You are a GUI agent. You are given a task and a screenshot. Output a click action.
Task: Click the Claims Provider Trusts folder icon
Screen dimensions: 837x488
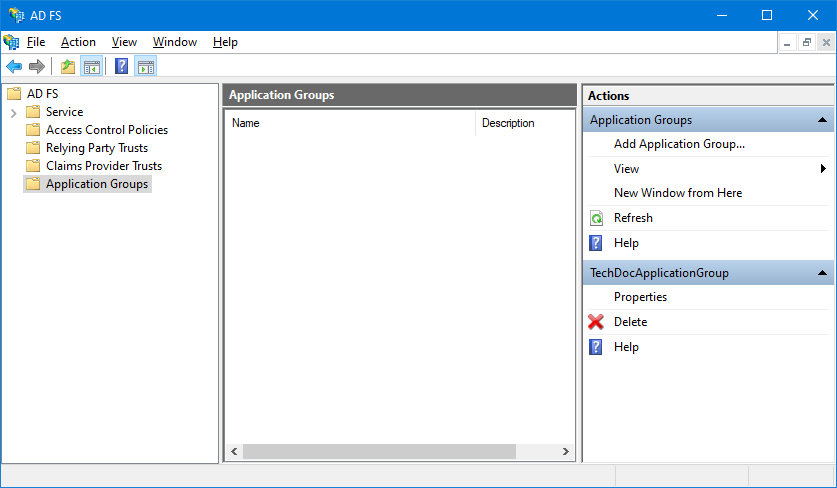pos(33,166)
